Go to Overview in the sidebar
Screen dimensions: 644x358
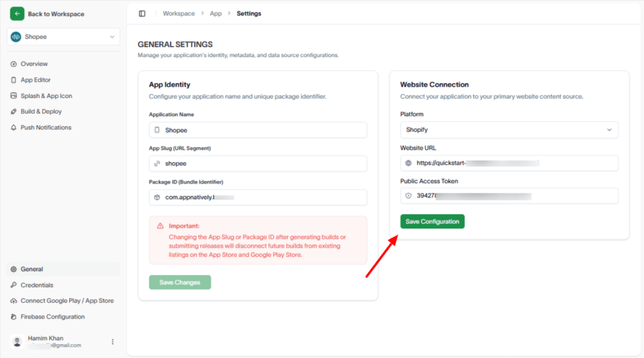pyautogui.click(x=34, y=64)
